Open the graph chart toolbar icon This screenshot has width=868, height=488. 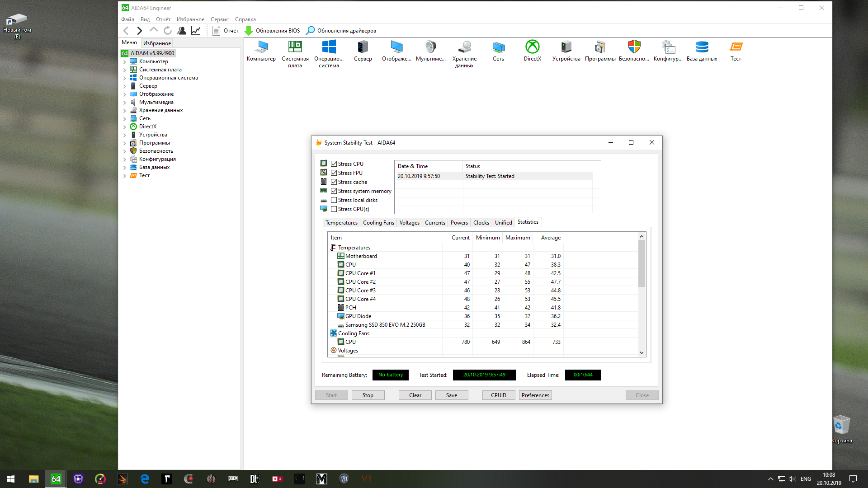(x=196, y=31)
